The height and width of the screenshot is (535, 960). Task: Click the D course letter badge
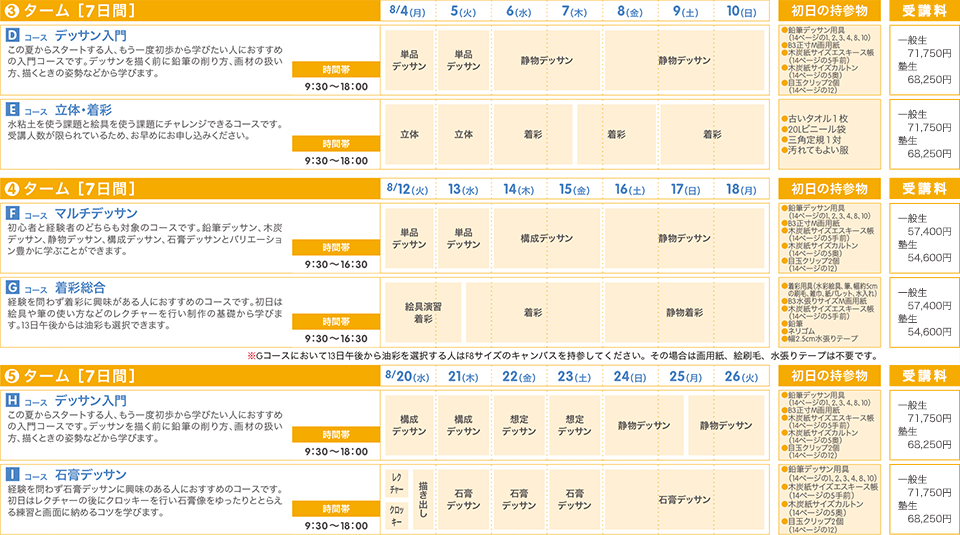pos(13,35)
